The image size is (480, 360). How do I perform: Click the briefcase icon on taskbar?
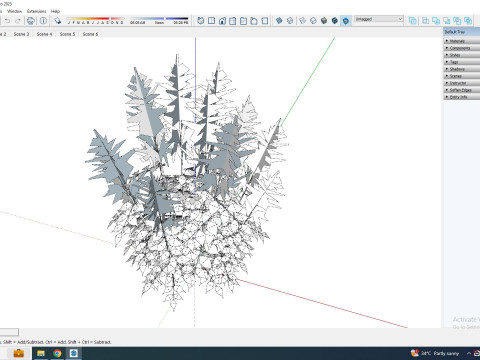pos(19,353)
